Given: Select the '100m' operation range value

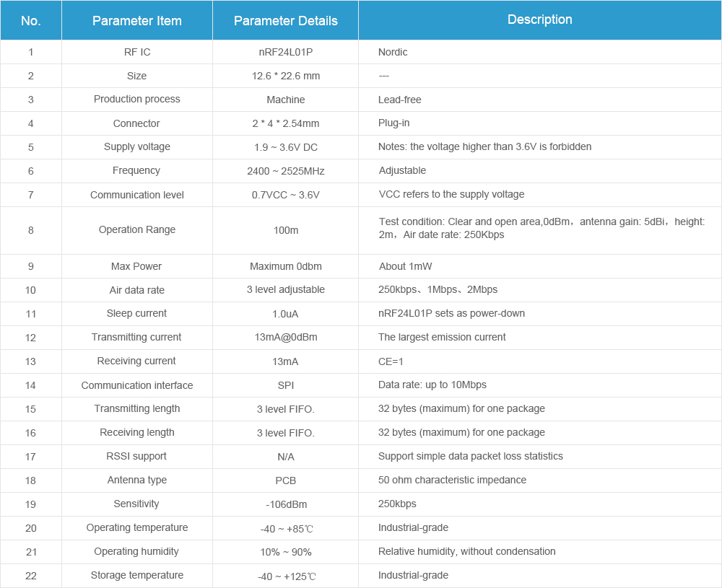Looking at the screenshot, I should coord(285,230).
